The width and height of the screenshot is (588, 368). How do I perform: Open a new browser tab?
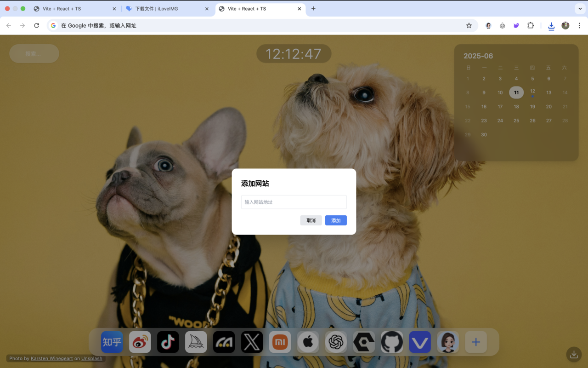click(313, 9)
